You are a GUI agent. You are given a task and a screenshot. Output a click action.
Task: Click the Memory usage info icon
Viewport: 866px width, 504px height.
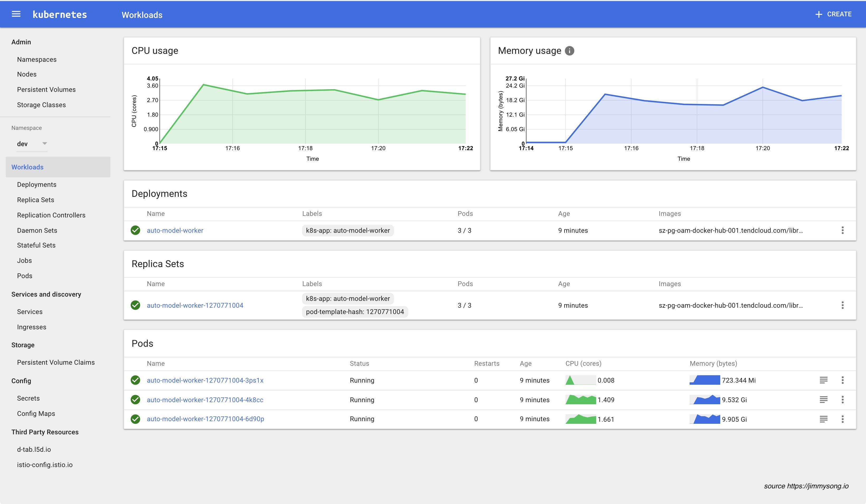coord(570,51)
